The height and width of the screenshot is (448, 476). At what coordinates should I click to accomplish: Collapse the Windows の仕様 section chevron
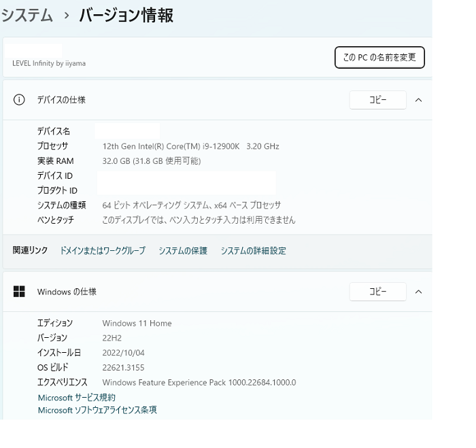coord(419,292)
